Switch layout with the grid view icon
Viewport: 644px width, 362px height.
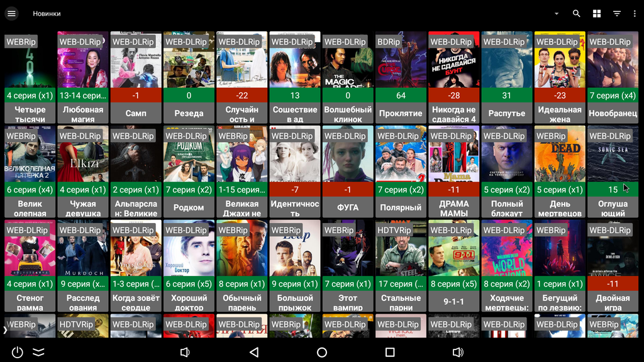tap(597, 14)
